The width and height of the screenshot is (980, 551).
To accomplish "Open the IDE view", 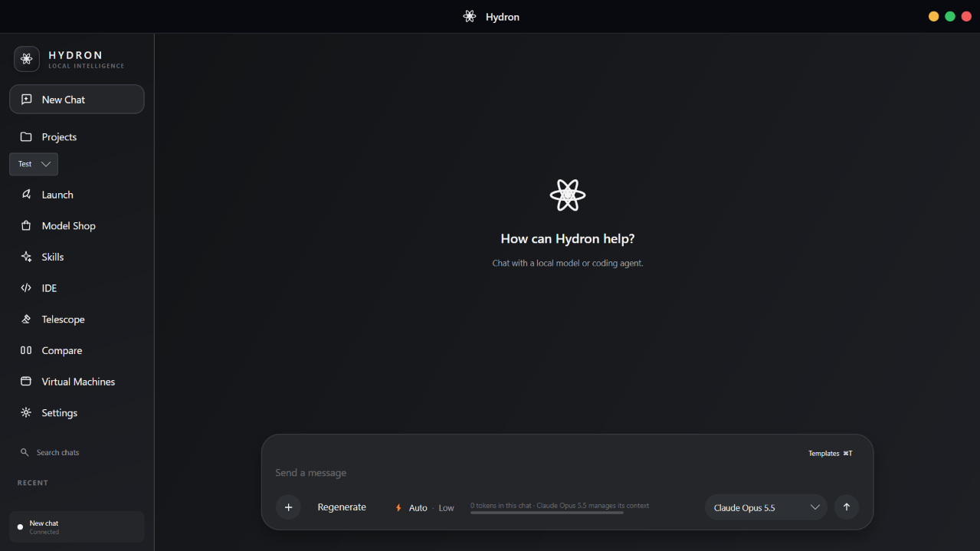I will 77,288.
